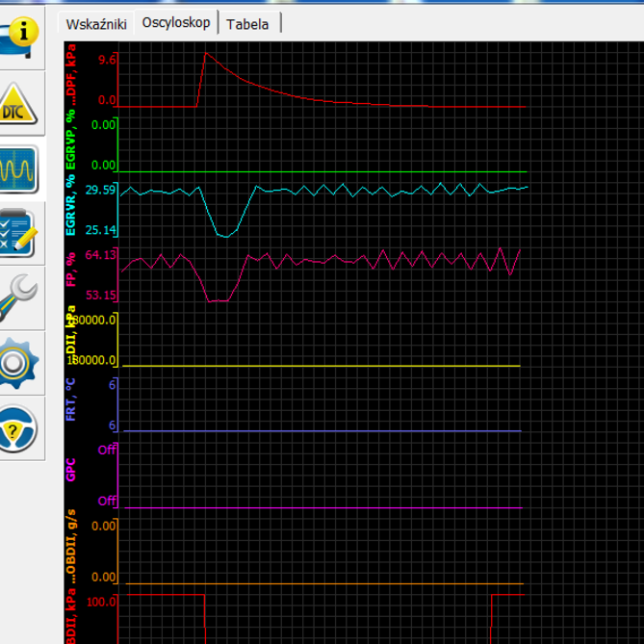This screenshot has height=644, width=644.
Task: Click the 64.13 FP maximum value
Action: pyautogui.click(x=101, y=255)
